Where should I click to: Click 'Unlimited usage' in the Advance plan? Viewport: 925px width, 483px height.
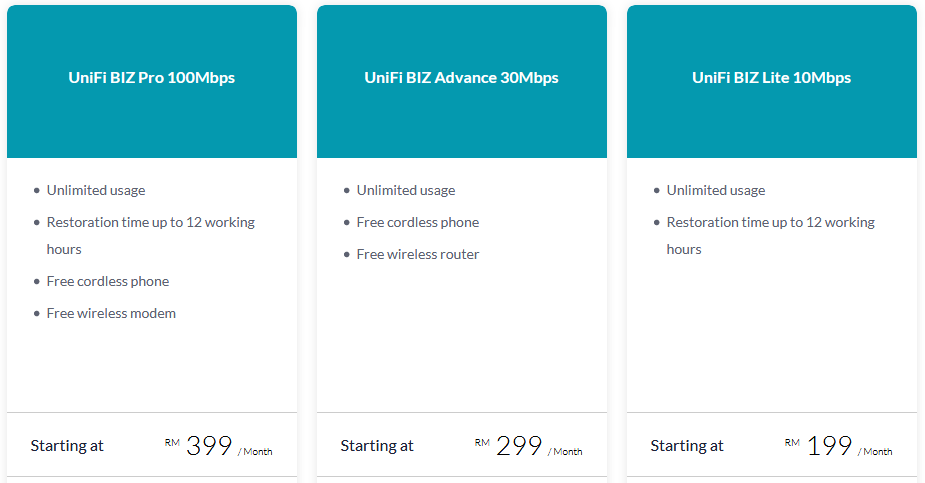pyautogui.click(x=406, y=190)
